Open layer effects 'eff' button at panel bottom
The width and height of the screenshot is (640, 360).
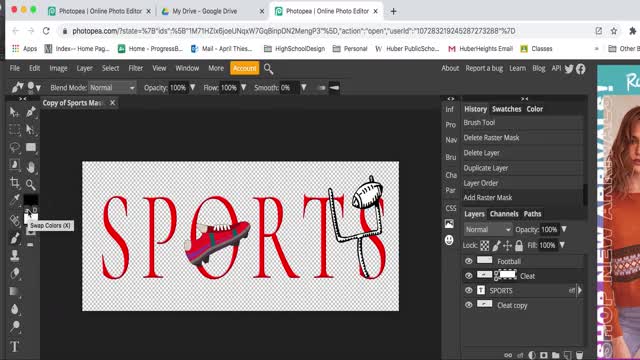coord(520,356)
